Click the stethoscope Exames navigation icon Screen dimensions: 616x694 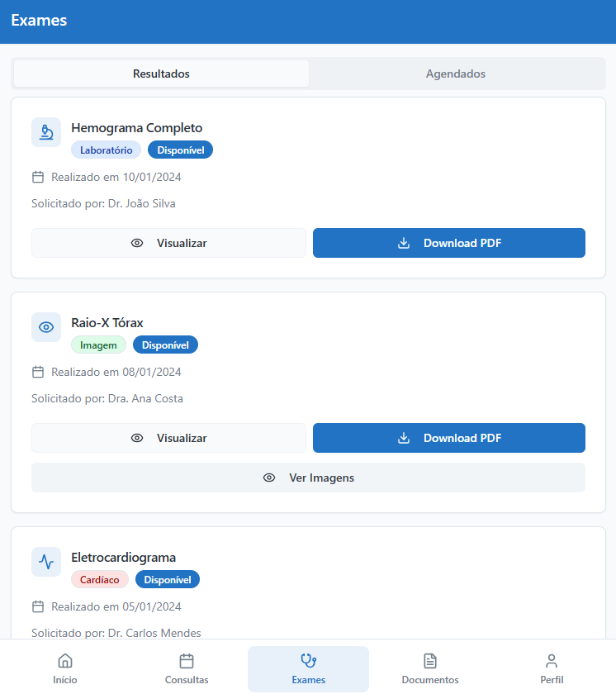point(308,660)
